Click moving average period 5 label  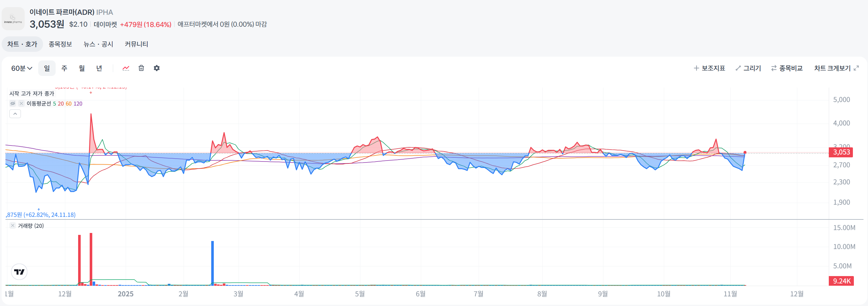click(55, 104)
